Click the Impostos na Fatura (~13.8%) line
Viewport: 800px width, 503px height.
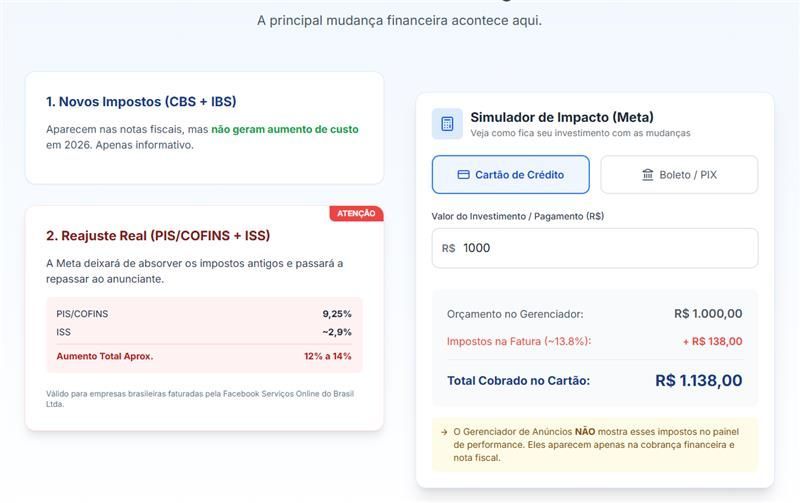pyautogui.click(x=519, y=341)
